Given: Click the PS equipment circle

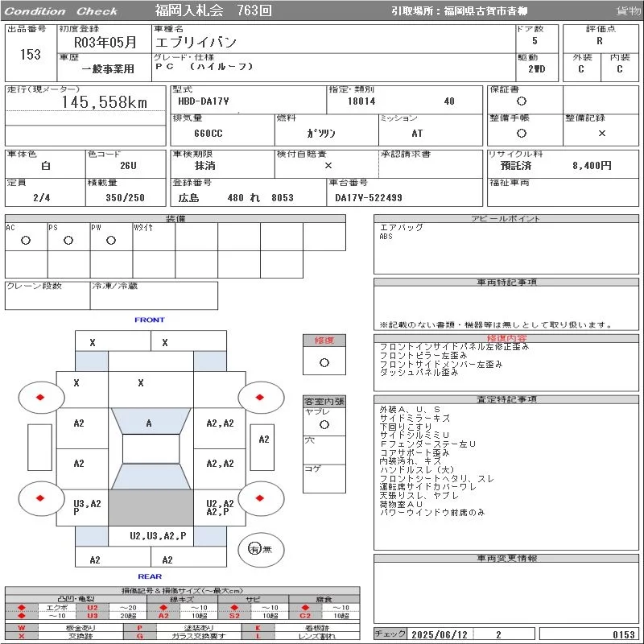Looking at the screenshot, I should coord(68,240).
